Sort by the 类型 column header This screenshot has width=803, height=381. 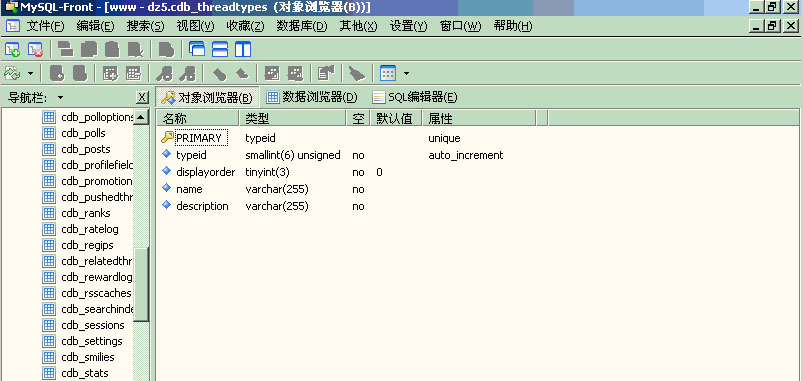[x=292, y=119]
